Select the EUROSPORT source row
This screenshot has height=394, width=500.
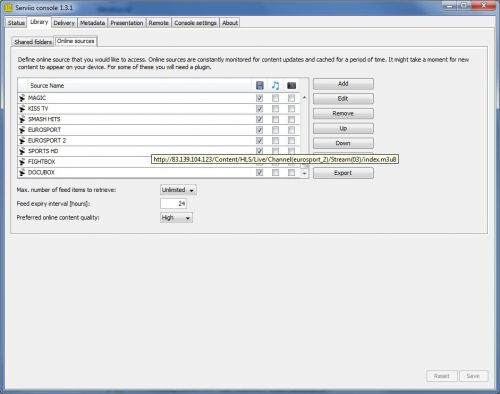(x=159, y=130)
